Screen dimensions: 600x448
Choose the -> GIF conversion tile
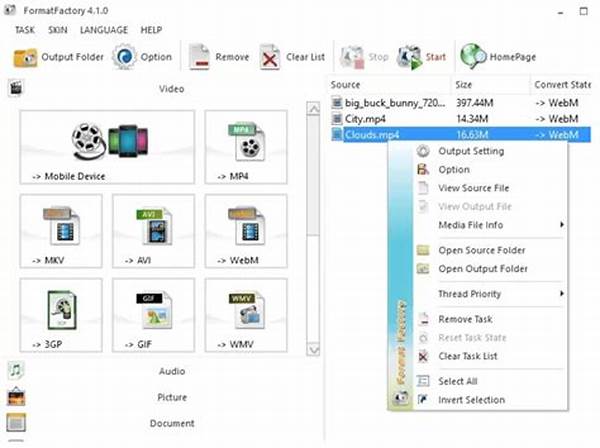[x=153, y=315]
